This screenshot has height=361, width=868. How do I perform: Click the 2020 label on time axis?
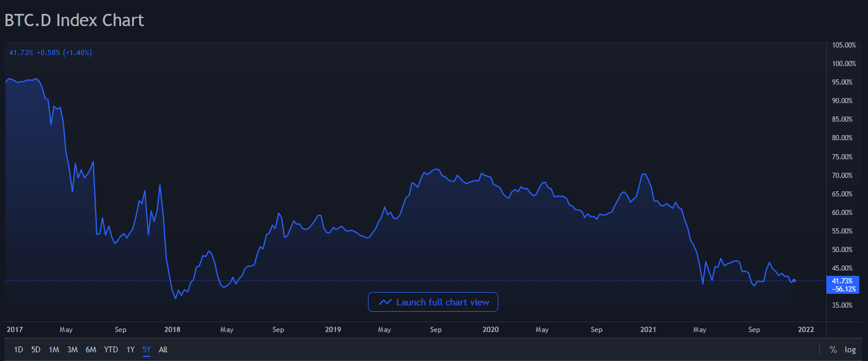pyautogui.click(x=490, y=330)
